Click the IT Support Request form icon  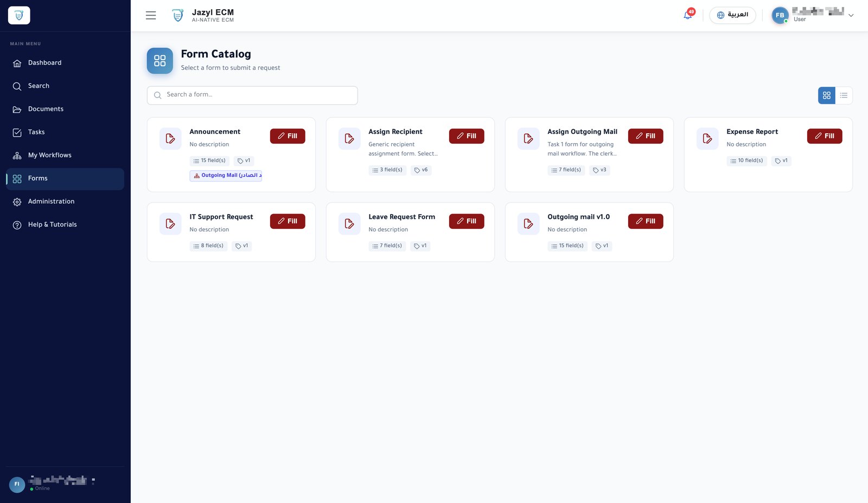[x=170, y=224]
